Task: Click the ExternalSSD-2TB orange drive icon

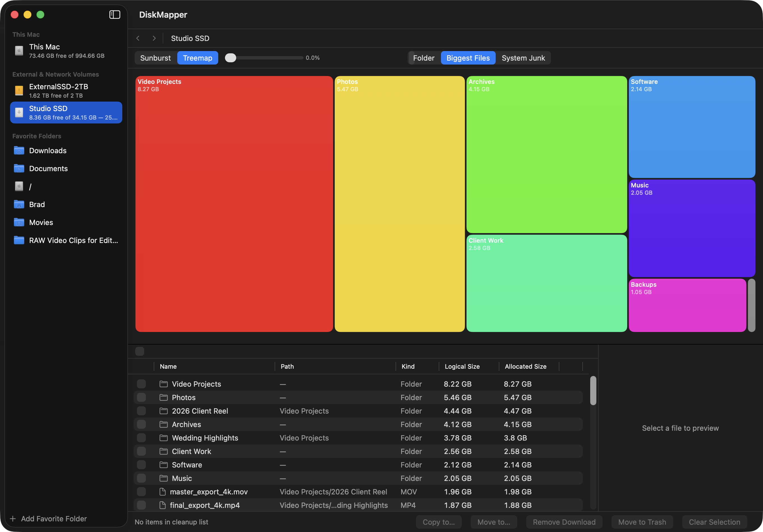Action: click(19, 90)
